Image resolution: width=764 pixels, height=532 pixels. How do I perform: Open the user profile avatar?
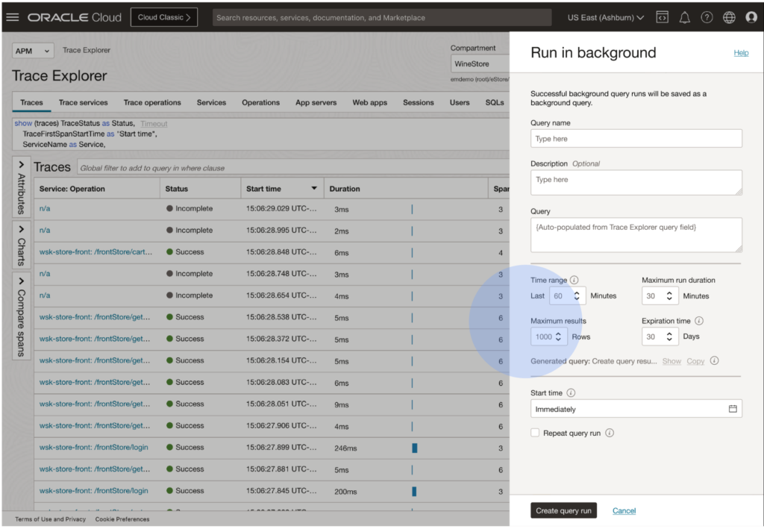point(751,17)
